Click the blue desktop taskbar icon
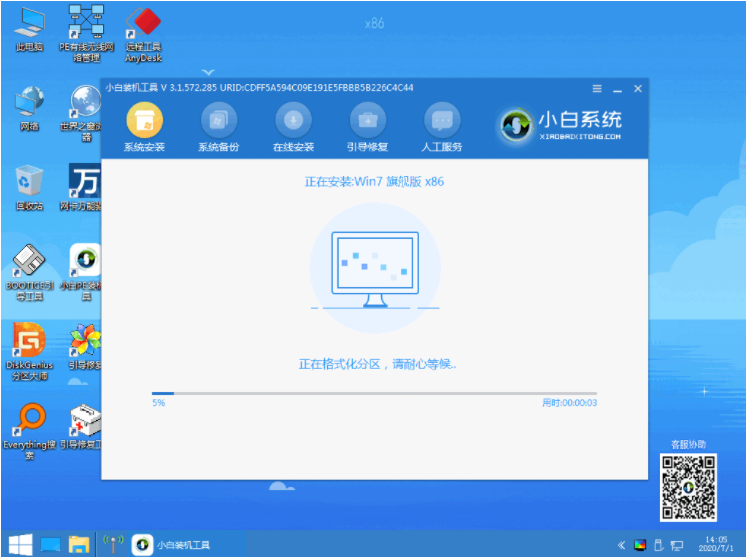The height and width of the screenshot is (557, 750). [50, 545]
